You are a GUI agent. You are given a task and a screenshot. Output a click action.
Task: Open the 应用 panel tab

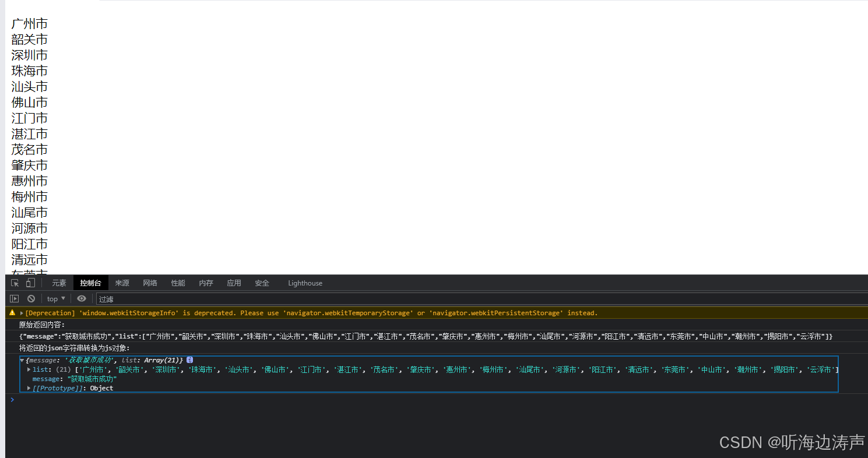(234, 283)
